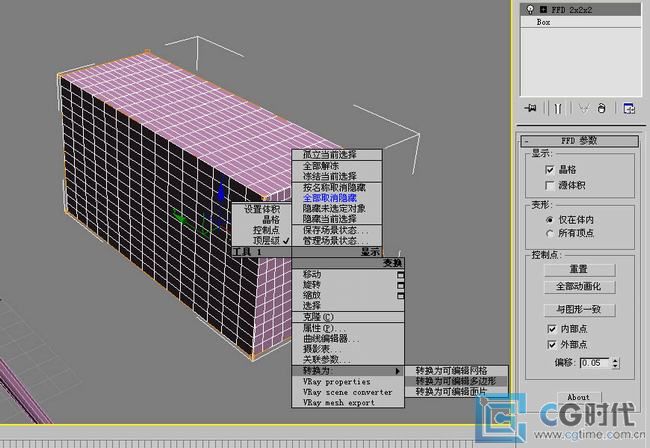Open VRay properties entry
650x448 pixels.
click(x=348, y=382)
